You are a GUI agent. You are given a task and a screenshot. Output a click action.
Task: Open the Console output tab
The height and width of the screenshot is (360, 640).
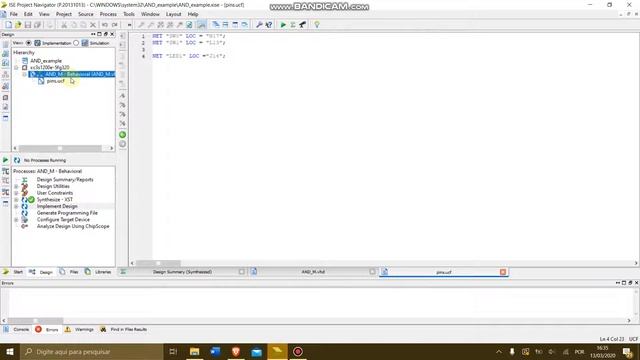click(x=16, y=329)
